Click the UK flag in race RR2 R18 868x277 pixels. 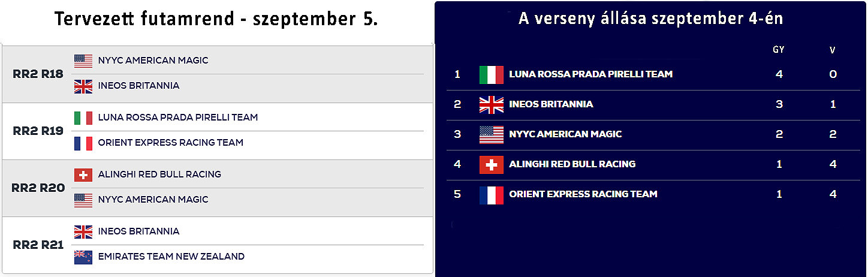pyautogui.click(x=83, y=86)
